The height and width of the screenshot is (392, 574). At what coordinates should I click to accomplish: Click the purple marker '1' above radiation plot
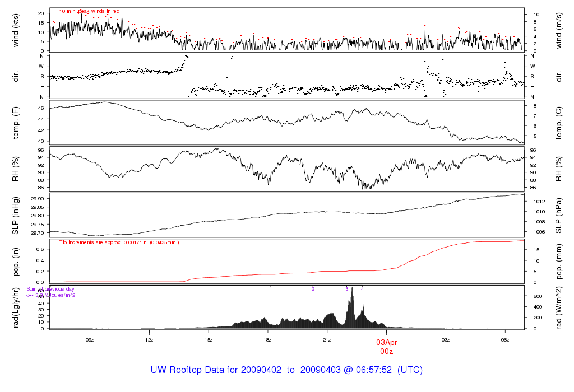pos(271,289)
